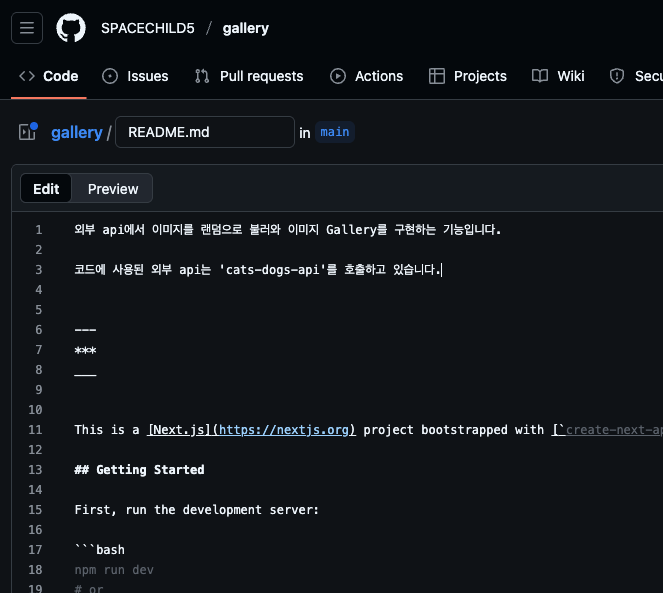Open the Issues tab

coord(135,76)
